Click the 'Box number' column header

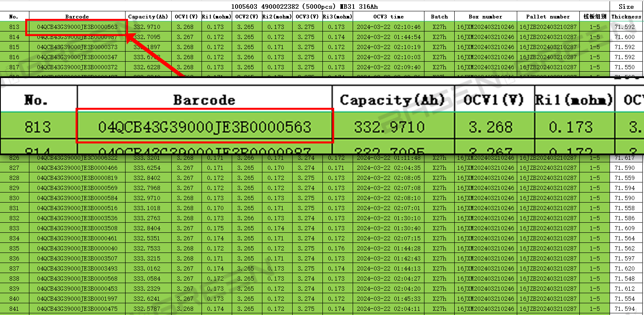(x=485, y=16)
